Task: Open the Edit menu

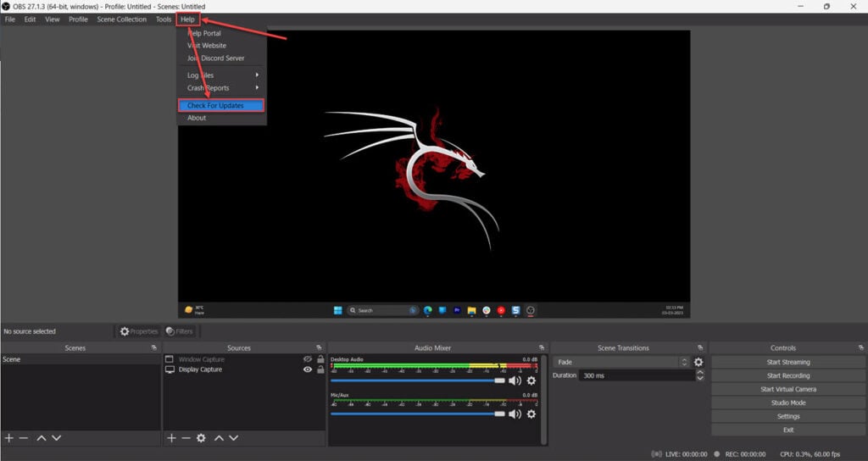Action: 30,19
